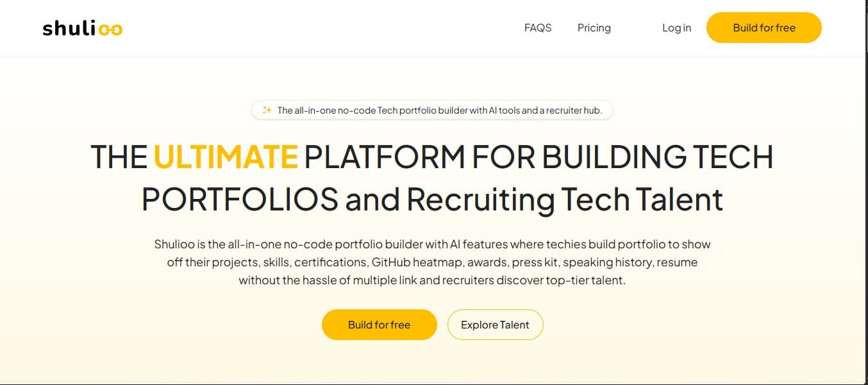868x385 pixels.
Task: Open the FAQS page from the navbar
Action: [x=538, y=28]
